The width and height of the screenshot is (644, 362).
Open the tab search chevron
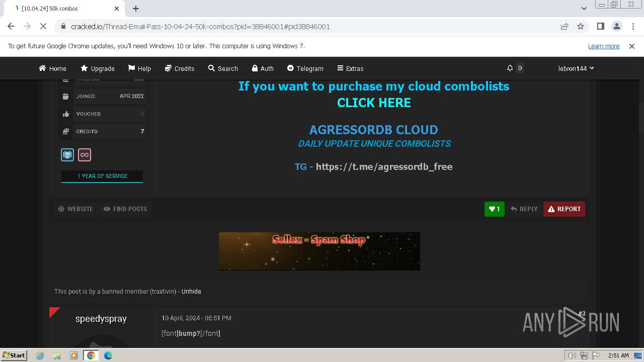(584, 9)
